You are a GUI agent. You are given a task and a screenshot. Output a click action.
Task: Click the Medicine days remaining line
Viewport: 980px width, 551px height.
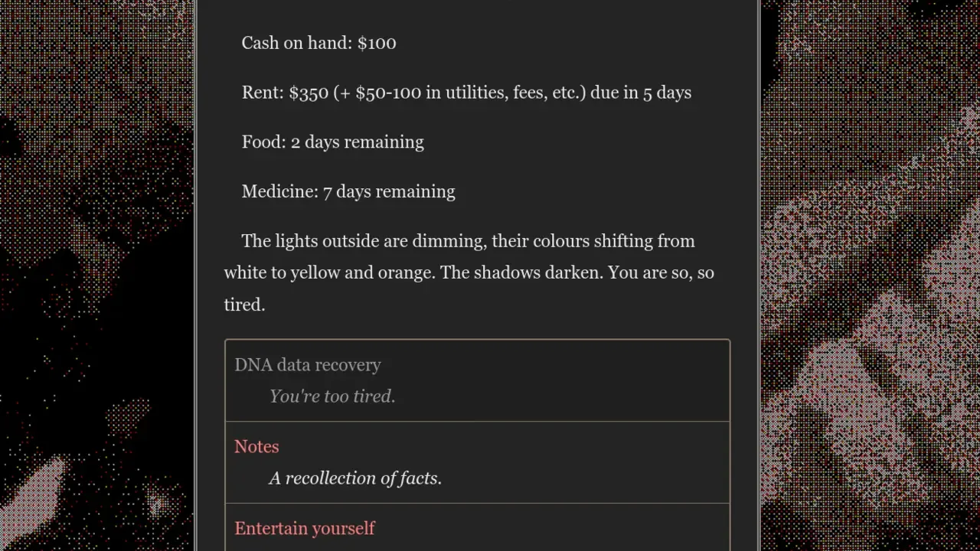click(x=348, y=191)
